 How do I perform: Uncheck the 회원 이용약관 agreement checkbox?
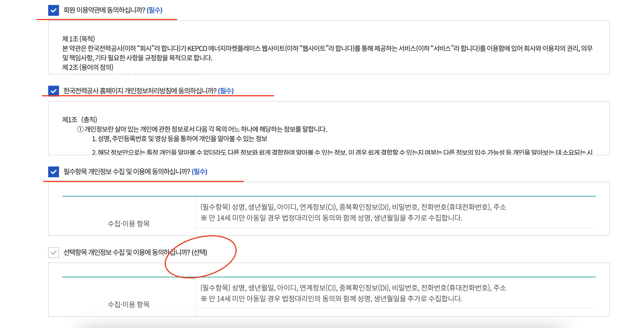coord(53,10)
